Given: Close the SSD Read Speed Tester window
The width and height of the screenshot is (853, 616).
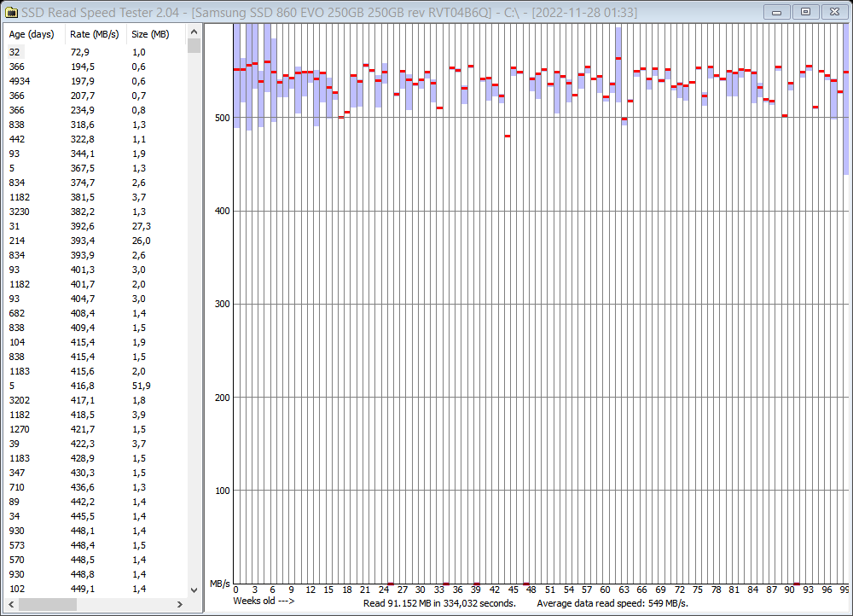Looking at the screenshot, I should [x=834, y=12].
